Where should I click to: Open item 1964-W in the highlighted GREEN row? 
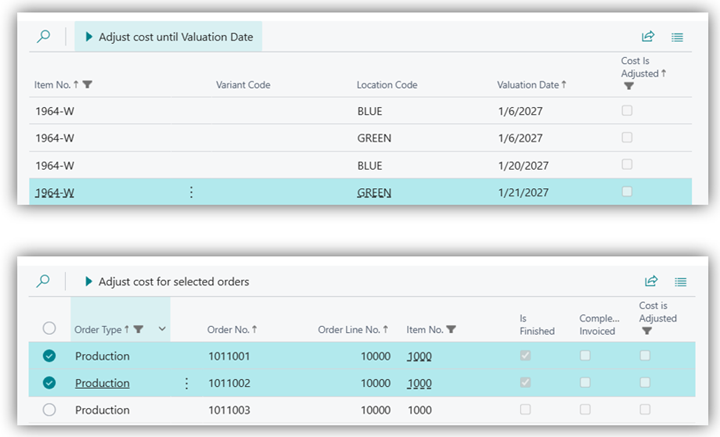(54, 192)
